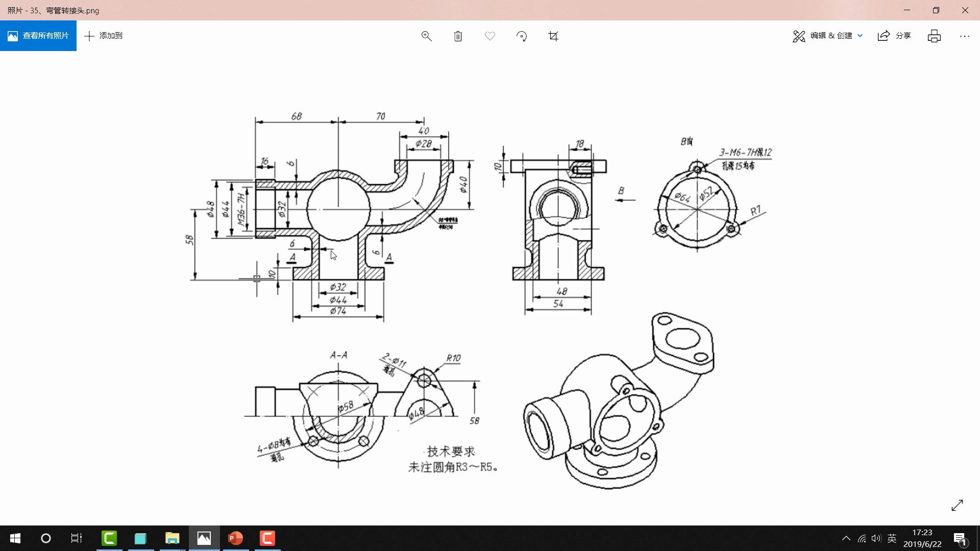Launch the green C app on the taskbar
The image size is (980, 551).
tap(109, 538)
